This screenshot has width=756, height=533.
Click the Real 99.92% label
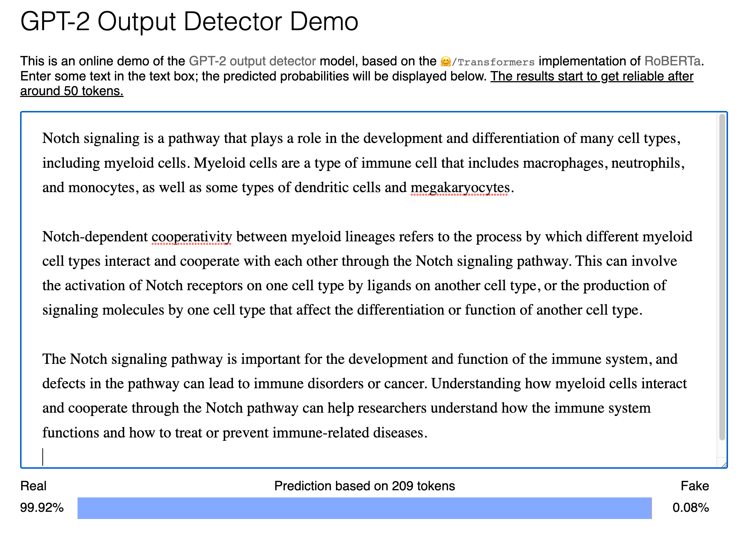coord(42,508)
